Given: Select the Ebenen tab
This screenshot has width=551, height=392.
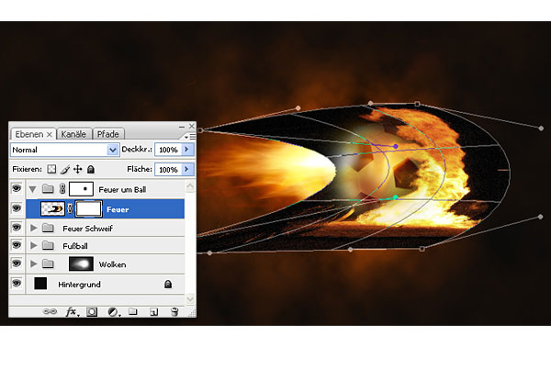Looking at the screenshot, I should click(x=29, y=134).
